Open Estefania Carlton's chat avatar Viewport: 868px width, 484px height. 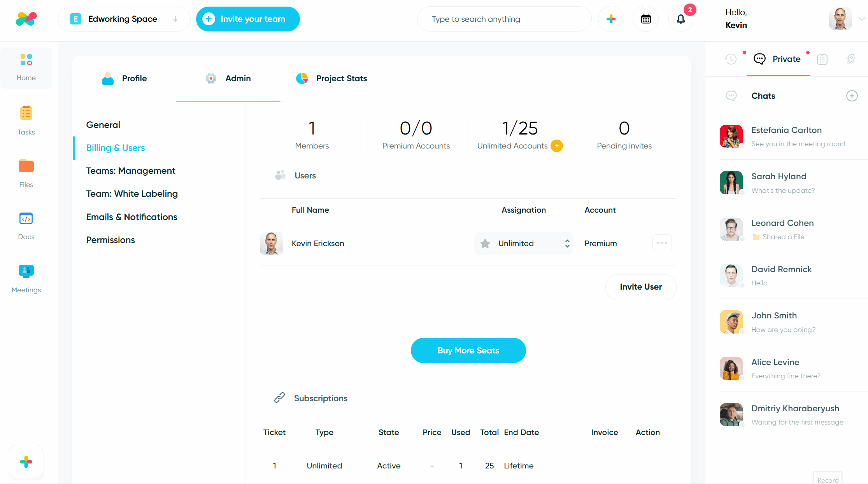click(x=731, y=136)
